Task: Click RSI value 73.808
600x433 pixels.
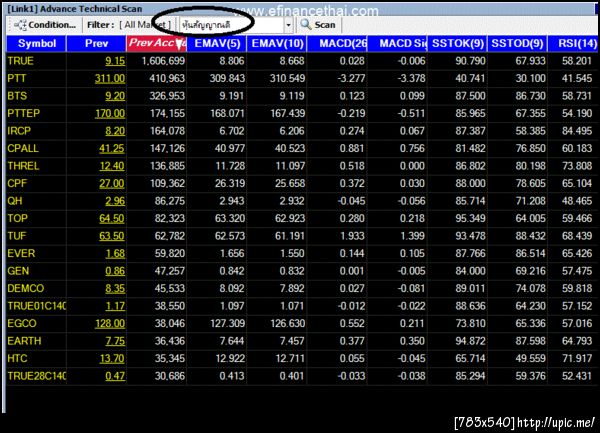Action: (577, 166)
